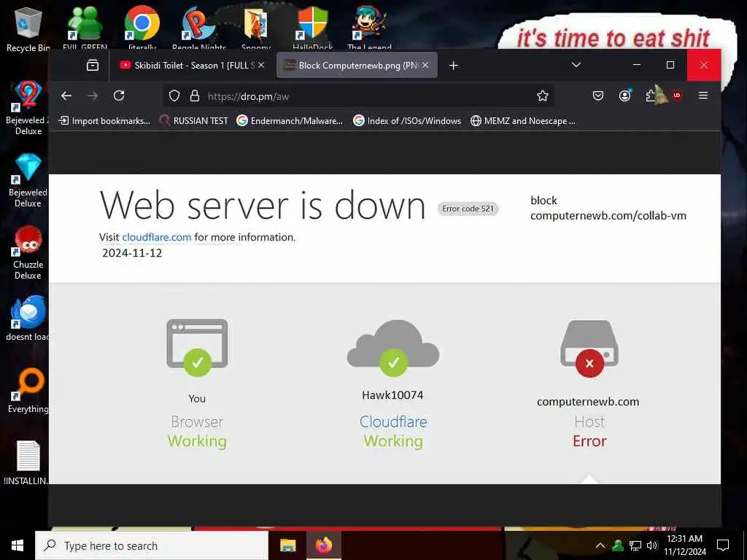Launch the Everything search desktop icon
Screen dimensions: 747x560
pos(28,391)
